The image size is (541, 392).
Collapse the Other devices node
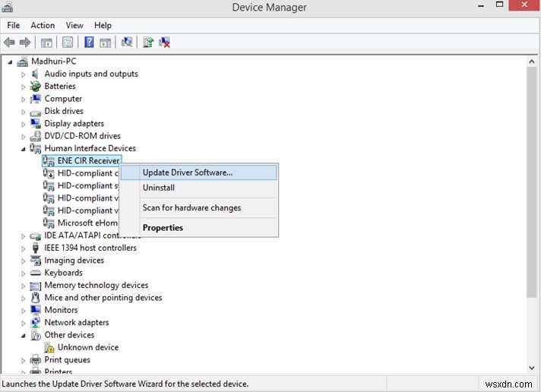tap(23, 336)
